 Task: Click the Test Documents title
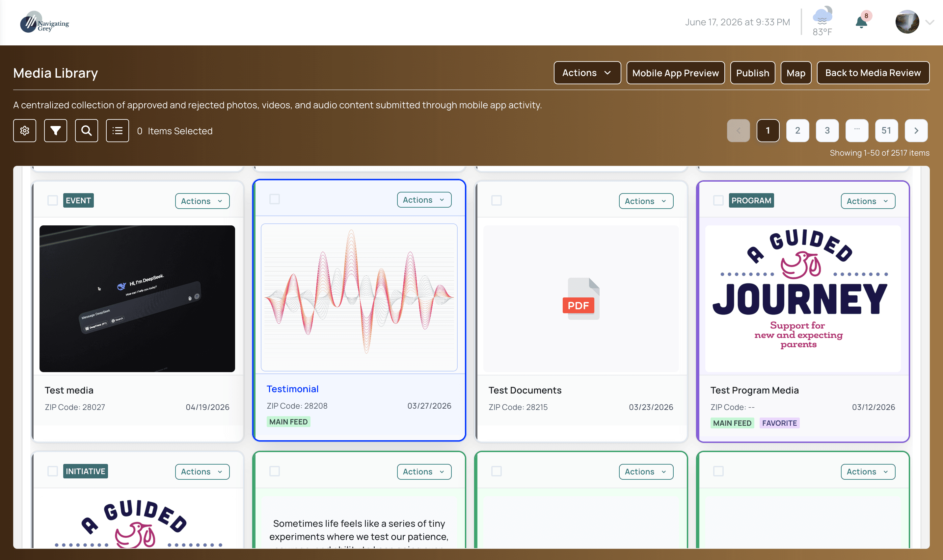(525, 390)
